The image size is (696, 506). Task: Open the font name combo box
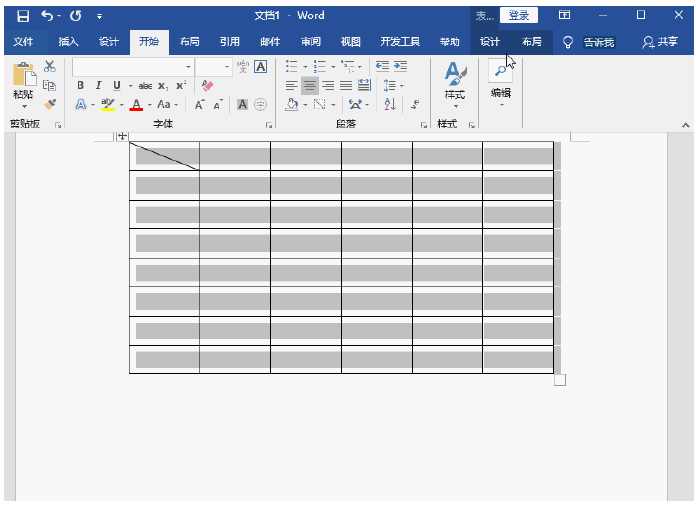tap(133, 67)
